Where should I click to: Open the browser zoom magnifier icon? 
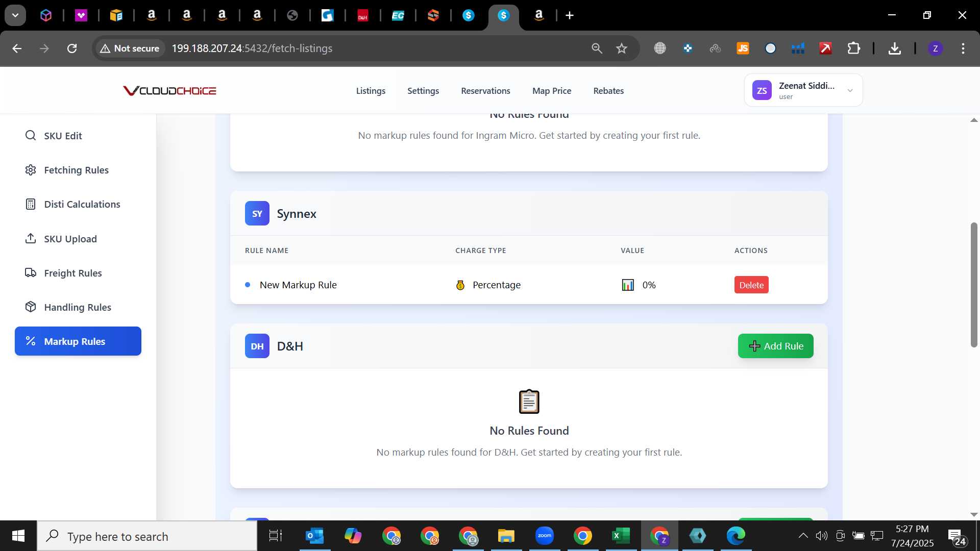(597, 48)
